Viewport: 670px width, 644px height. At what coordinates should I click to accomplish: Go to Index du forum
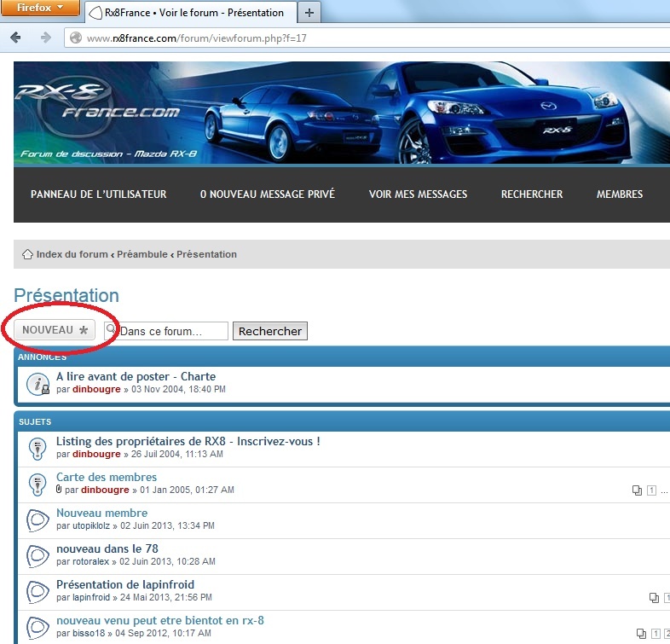point(72,254)
